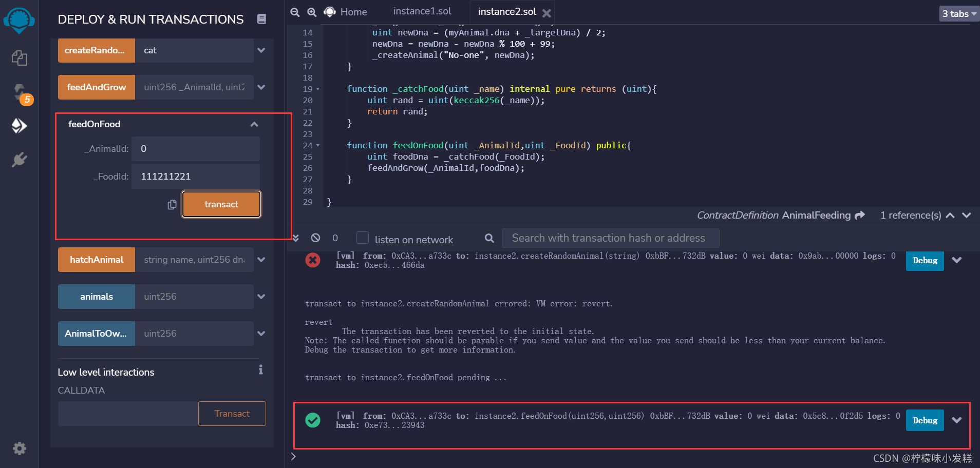Click the feedAndGrow parameters input field
Image resolution: width=980 pixels, height=468 pixels.
coord(194,87)
